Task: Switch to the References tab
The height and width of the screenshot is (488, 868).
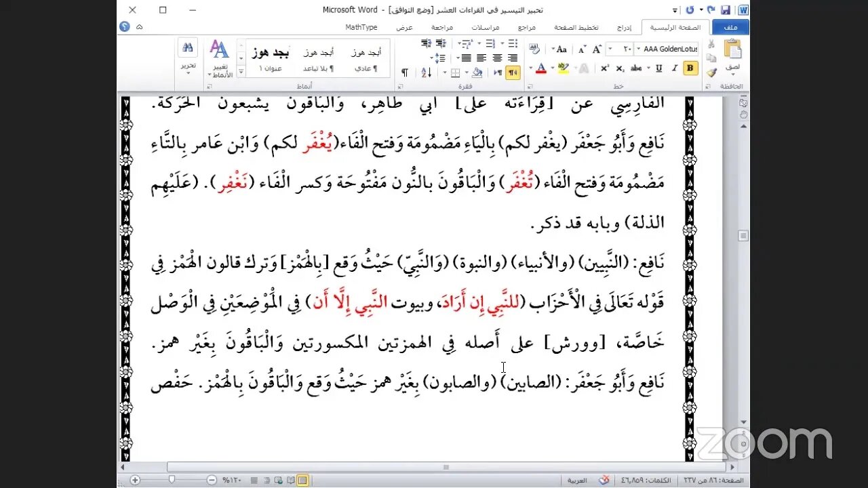Action: tap(527, 27)
